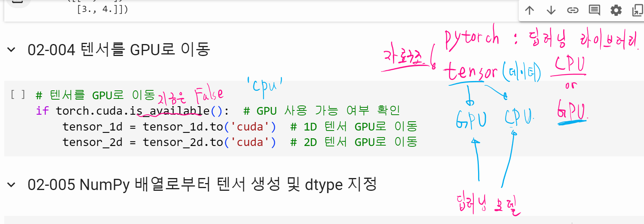Click the comment # GPU 사용 가능 여부 확인
This screenshot has height=224, width=644.
321,111
